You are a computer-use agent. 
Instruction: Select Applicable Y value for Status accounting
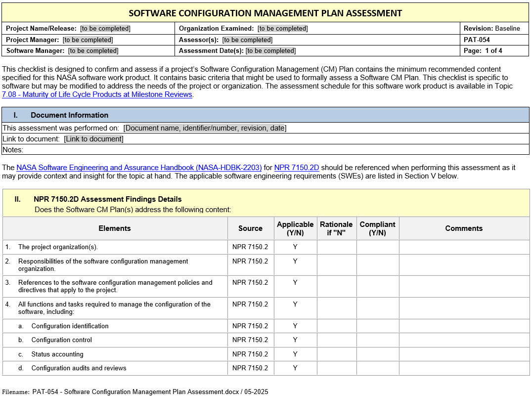point(295,354)
